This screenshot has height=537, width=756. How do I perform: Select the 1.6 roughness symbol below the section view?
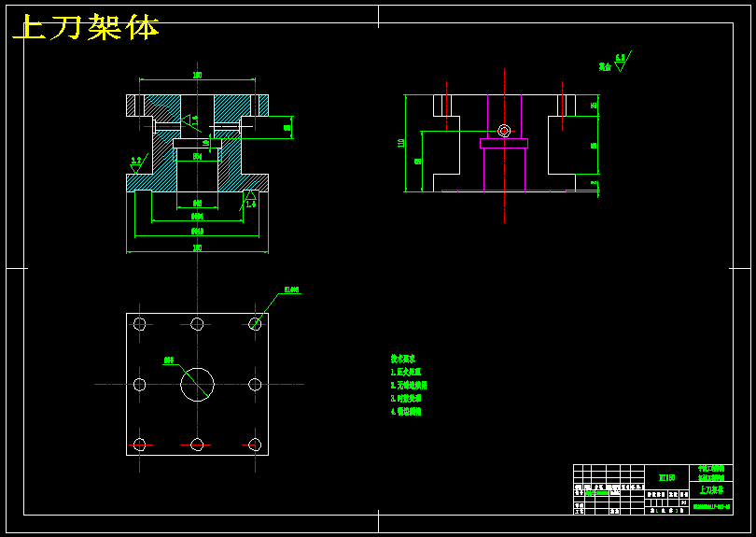point(249,200)
